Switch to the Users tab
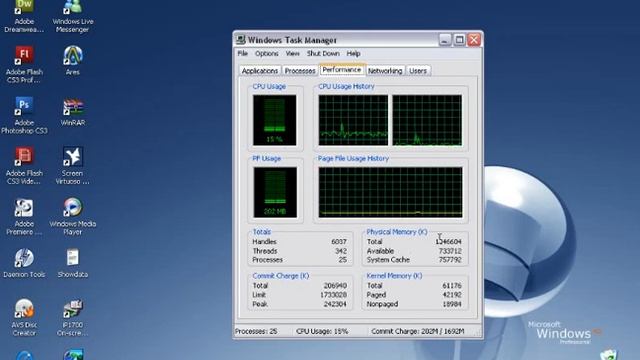The width and height of the screenshot is (640, 360). (x=418, y=71)
